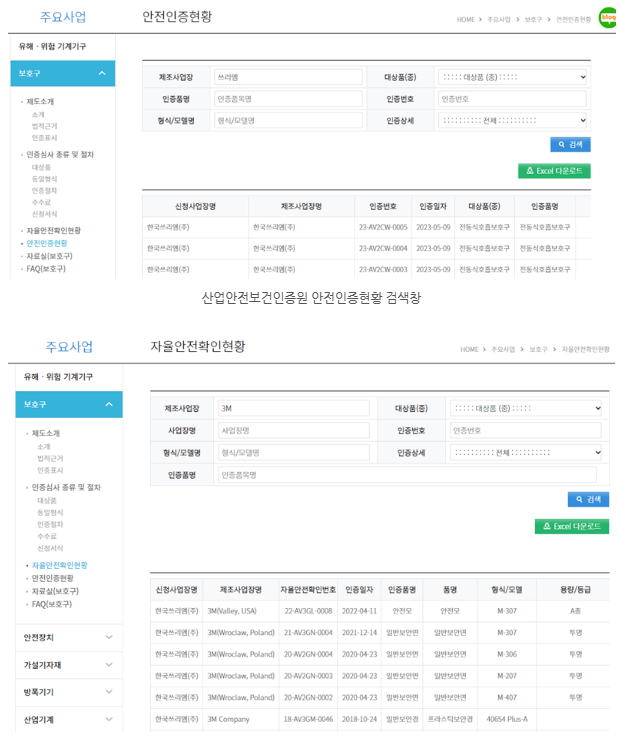Screen dimensions: 618x739
Task: Click Excel 다운로드 on the 안전인증현황 page
Action: click(x=554, y=171)
